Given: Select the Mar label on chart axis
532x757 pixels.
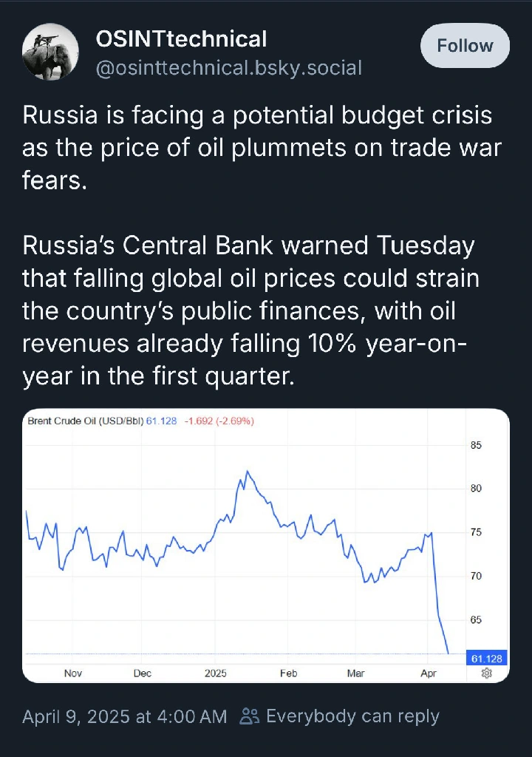Looking at the screenshot, I should click(356, 673).
